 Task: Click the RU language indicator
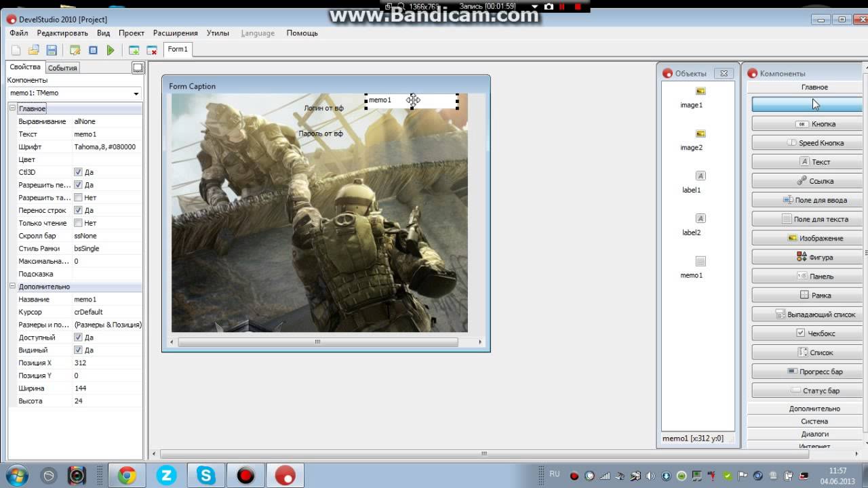(x=555, y=474)
